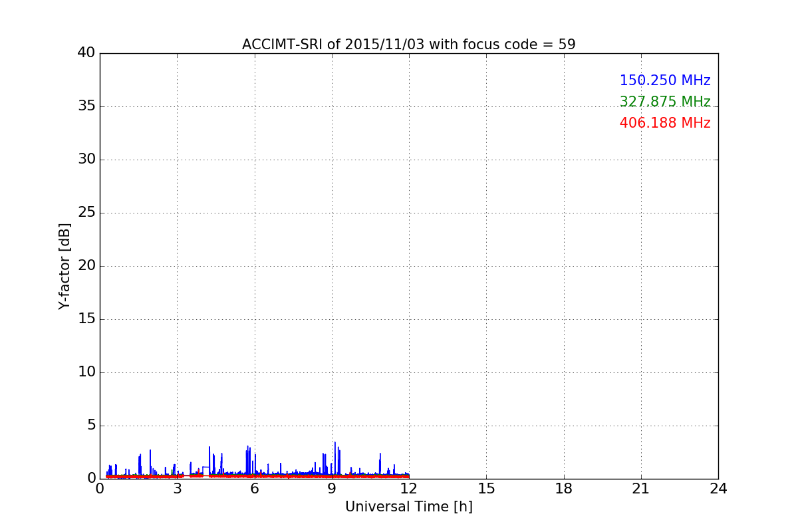Click the Universal Time [h] axis label

coord(409,507)
